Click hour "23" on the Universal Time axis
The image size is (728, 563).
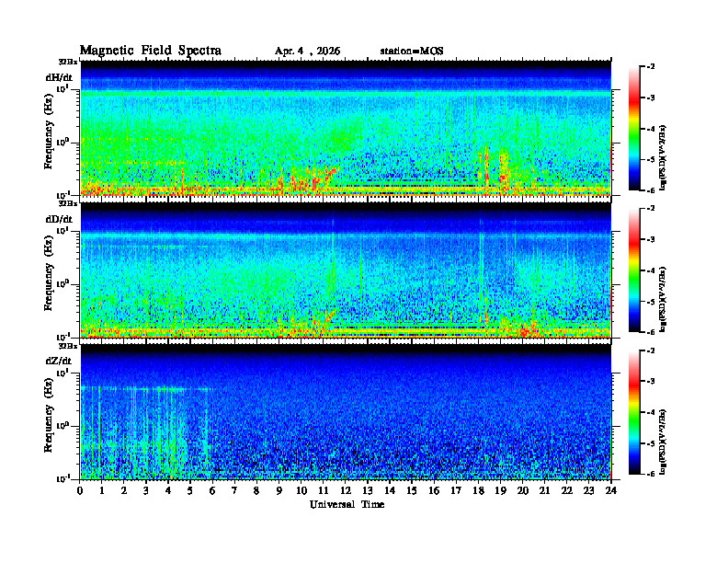588,490
